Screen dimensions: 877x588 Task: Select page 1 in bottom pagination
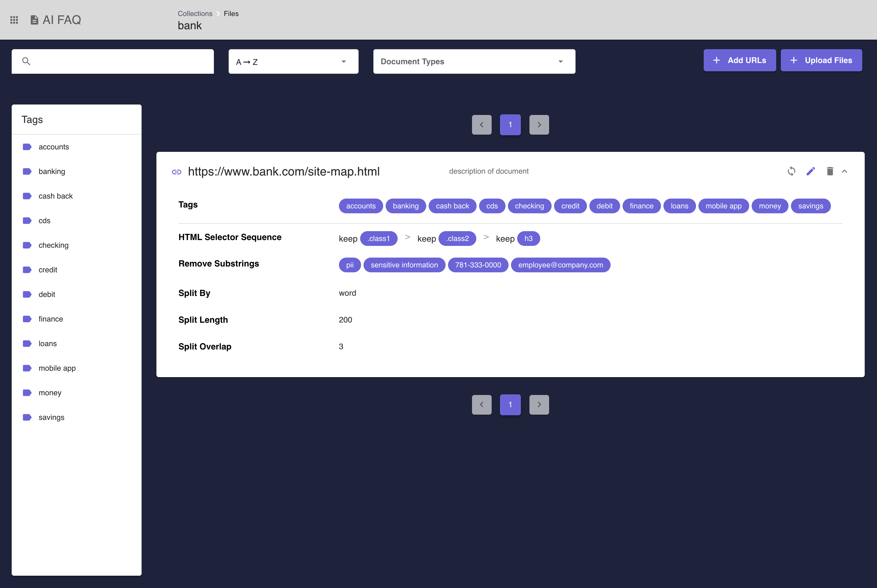coord(510,404)
